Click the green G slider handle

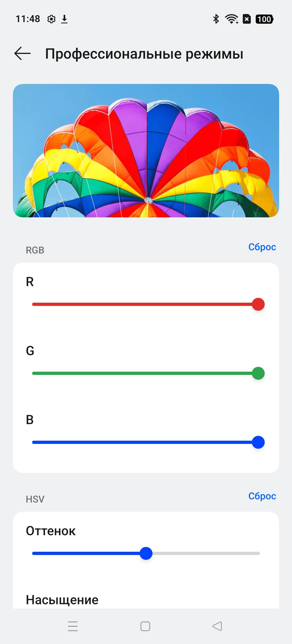click(258, 373)
